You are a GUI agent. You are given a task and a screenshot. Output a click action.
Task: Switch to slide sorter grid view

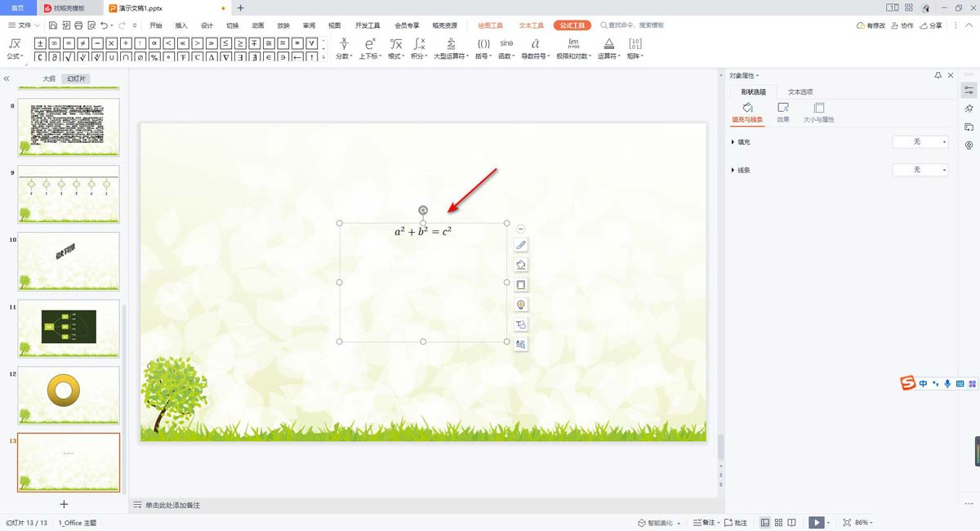click(x=778, y=522)
